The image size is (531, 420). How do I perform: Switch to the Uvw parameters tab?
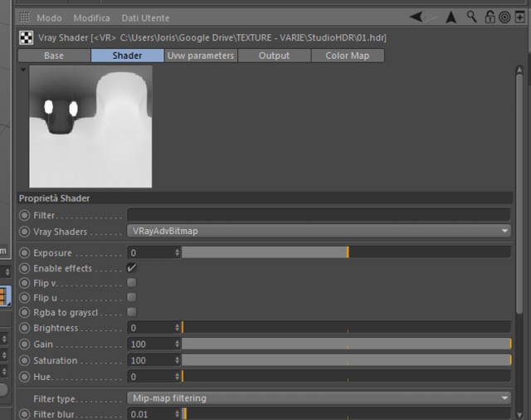pyautogui.click(x=201, y=56)
